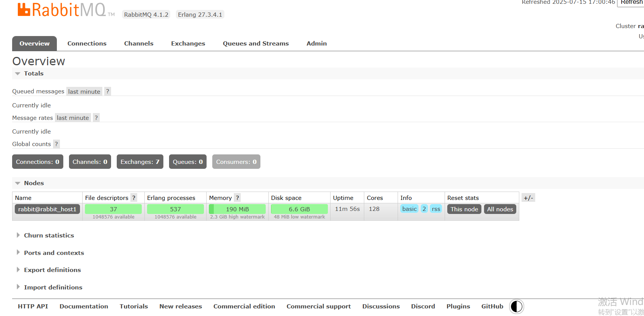This screenshot has width=644, height=316.
Task: Open the HTTP API footer link
Action: pyautogui.click(x=33, y=307)
